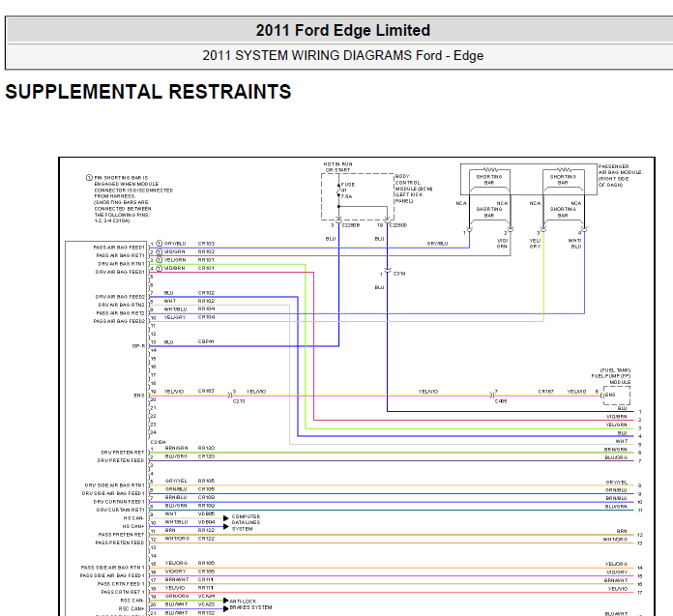Image resolution: width=673 pixels, height=616 pixels.
Task: Click the 'PASS PRETEN RET' pin label
Action: tap(122, 535)
